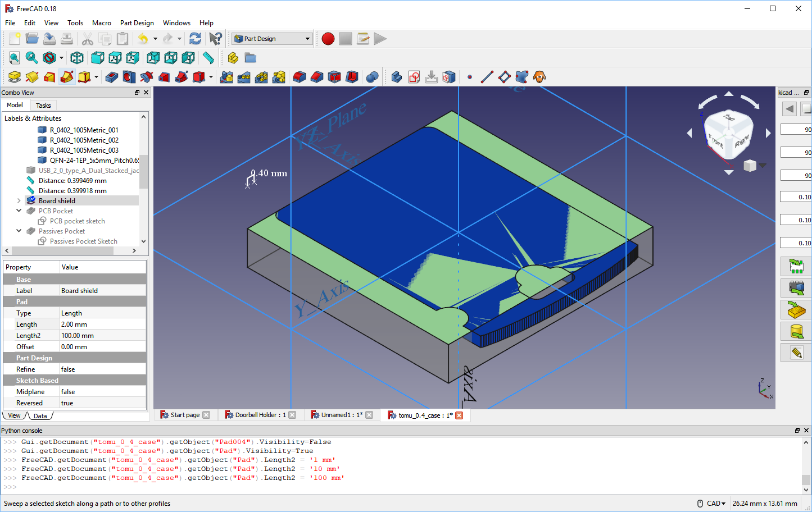The width and height of the screenshot is (812, 512).
Task: Select the Boolean operation tool
Action: pyautogui.click(x=371, y=77)
